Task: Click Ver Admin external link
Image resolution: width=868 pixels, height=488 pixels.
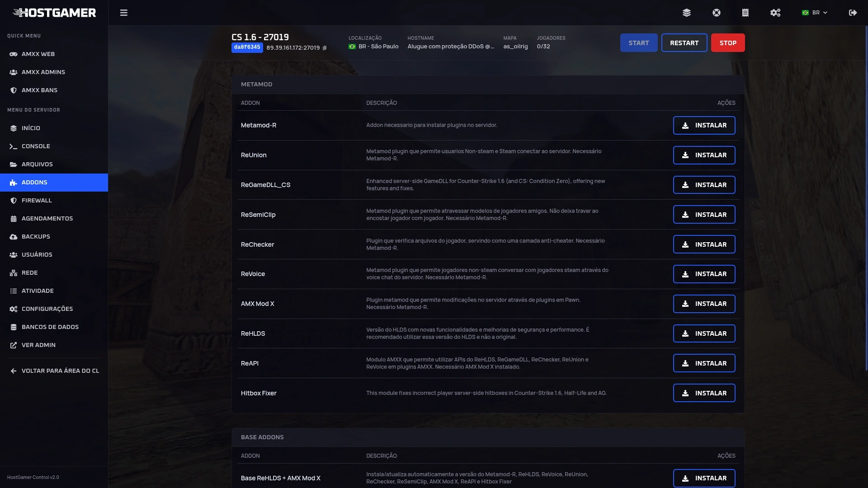Action: (x=54, y=345)
